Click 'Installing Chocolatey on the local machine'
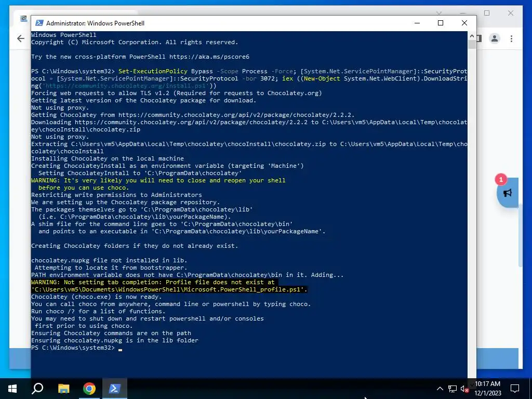 (107, 158)
